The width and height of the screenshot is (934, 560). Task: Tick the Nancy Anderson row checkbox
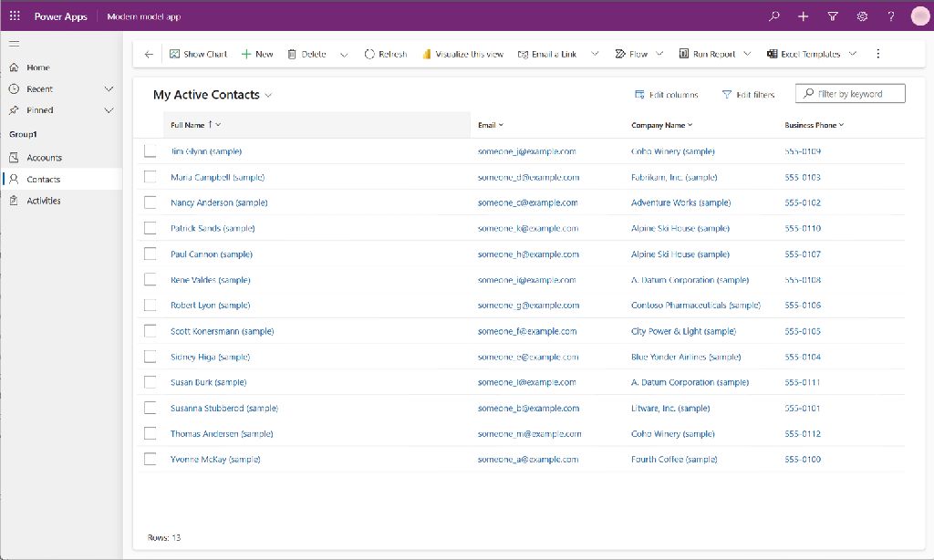click(150, 202)
